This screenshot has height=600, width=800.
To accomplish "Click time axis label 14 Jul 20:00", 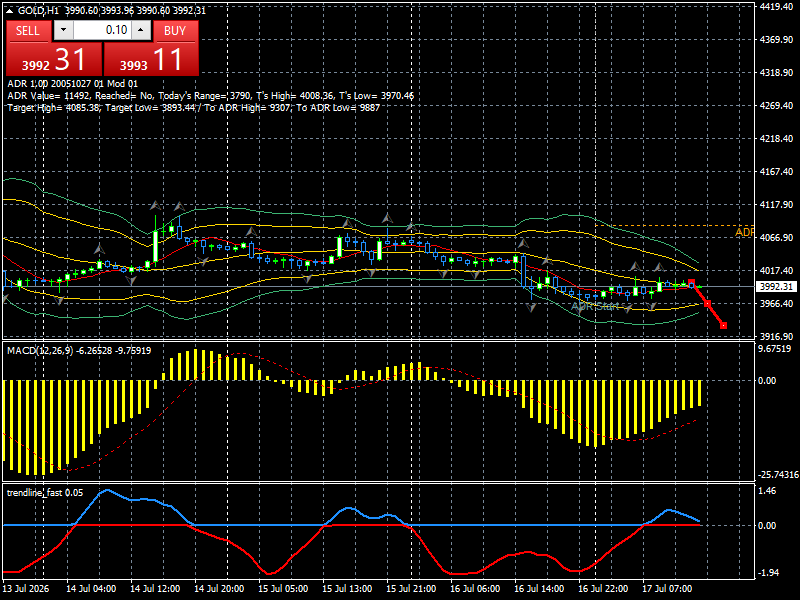I will [x=219, y=589].
